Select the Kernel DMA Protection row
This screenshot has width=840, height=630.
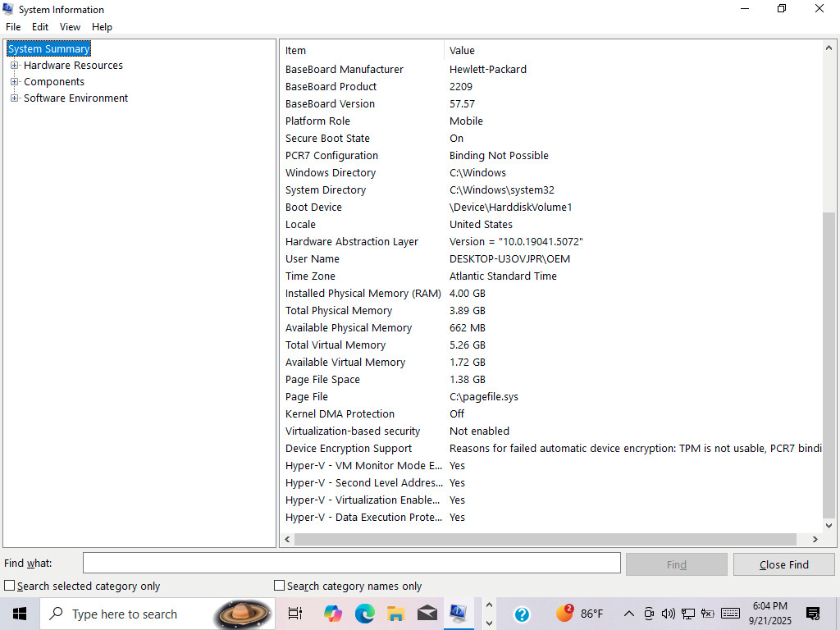551,414
